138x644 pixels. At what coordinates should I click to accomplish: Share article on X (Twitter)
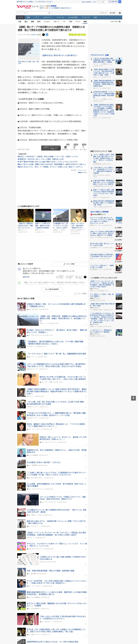click(44, 35)
